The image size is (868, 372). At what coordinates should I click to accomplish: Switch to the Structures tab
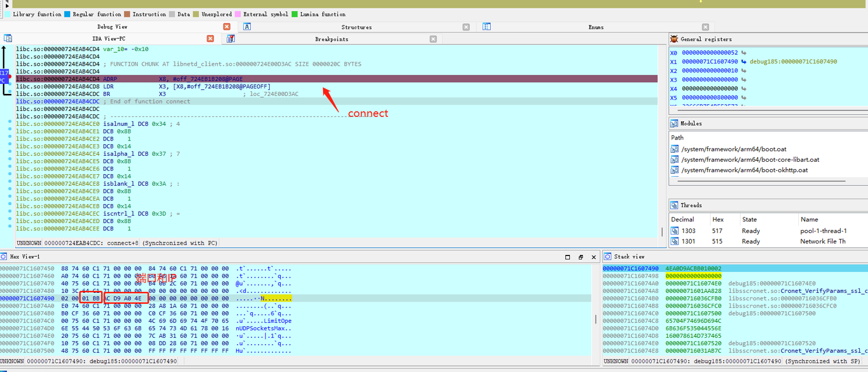356,27
